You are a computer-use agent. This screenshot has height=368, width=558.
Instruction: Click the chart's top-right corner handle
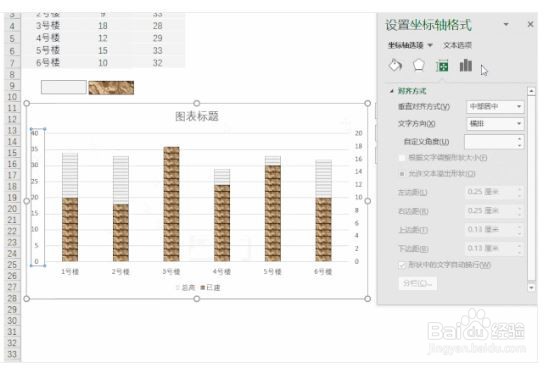pyautogui.click(x=368, y=103)
